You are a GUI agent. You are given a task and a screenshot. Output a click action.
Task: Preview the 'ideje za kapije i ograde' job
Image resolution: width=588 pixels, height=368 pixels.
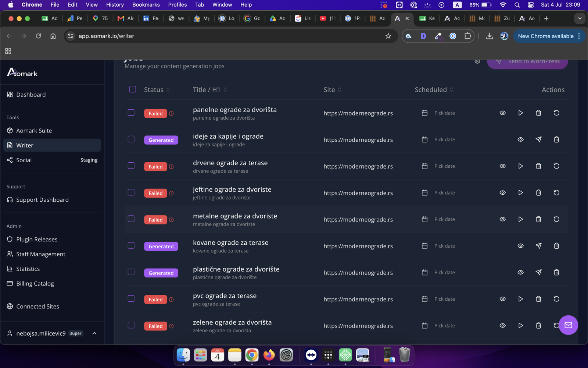coord(520,139)
